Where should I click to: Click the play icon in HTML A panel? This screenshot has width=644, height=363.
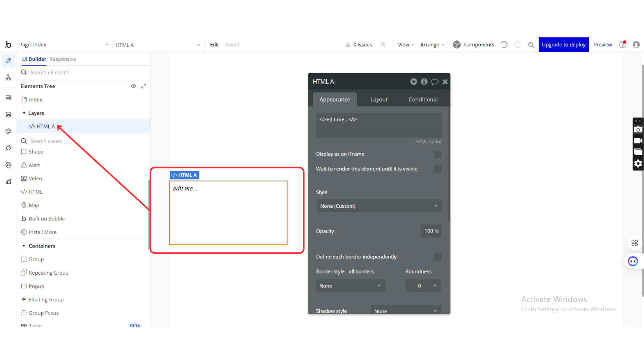(x=413, y=82)
